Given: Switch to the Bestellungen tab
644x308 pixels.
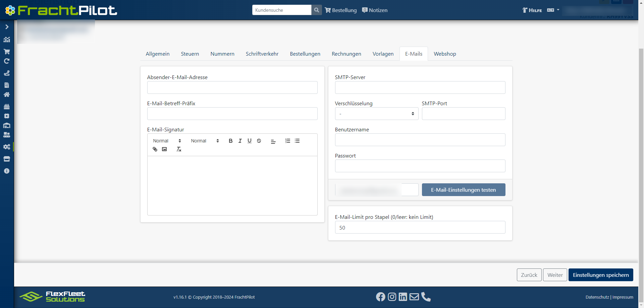Looking at the screenshot, I should [x=305, y=54].
